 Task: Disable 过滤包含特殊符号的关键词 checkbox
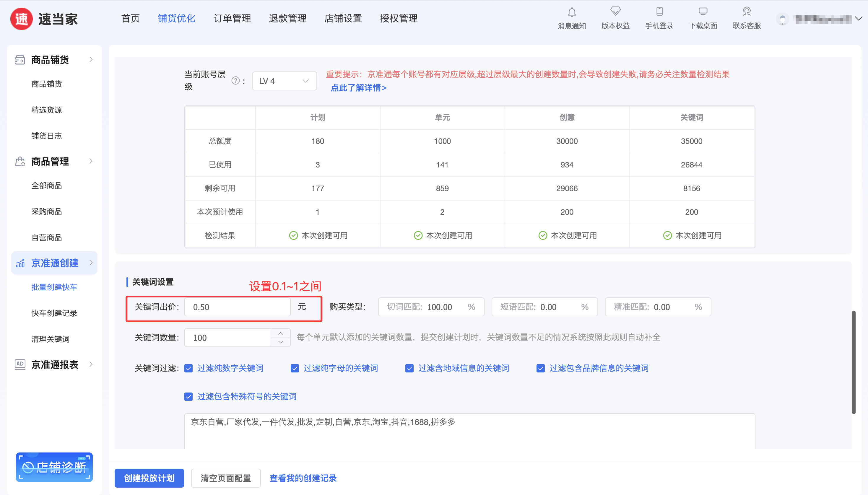pyautogui.click(x=188, y=396)
